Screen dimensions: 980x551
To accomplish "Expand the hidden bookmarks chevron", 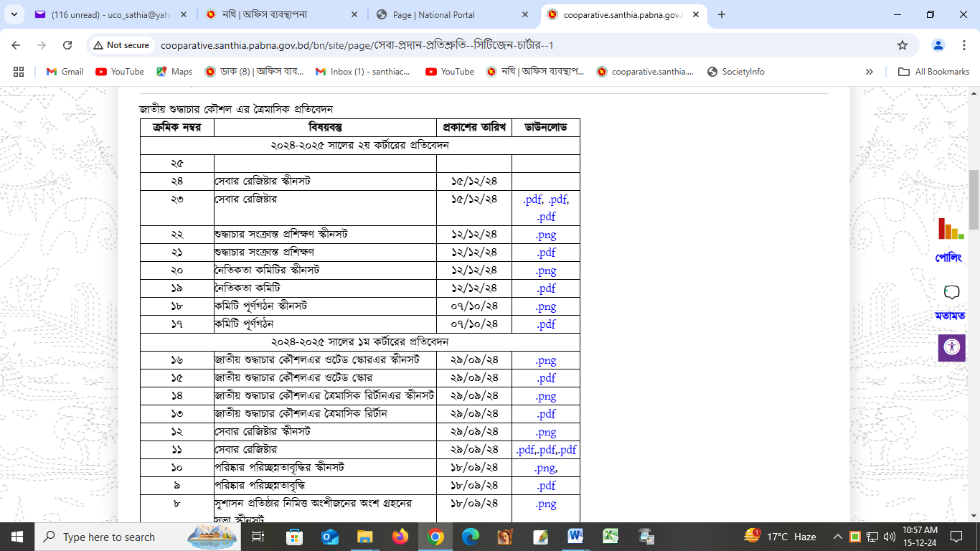I will 870,72.
